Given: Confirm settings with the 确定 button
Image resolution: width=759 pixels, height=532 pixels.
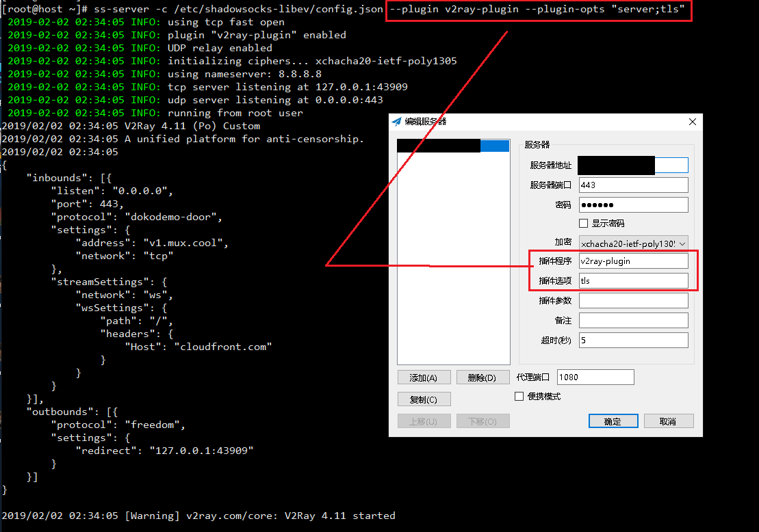Looking at the screenshot, I should pos(613,421).
